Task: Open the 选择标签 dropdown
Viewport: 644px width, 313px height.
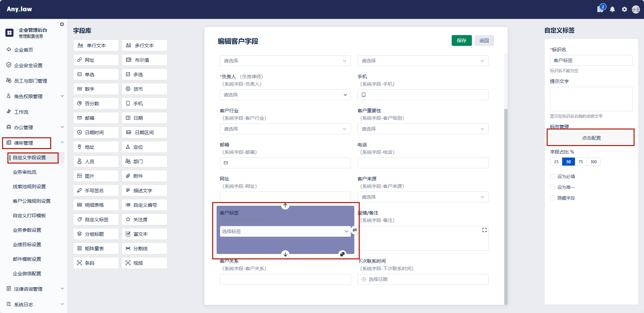Action: pyautogui.click(x=285, y=231)
